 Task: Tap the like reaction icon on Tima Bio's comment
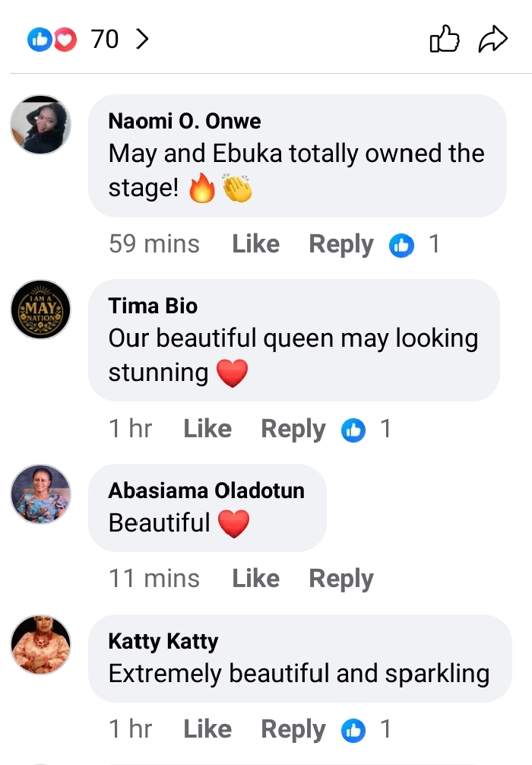click(353, 430)
